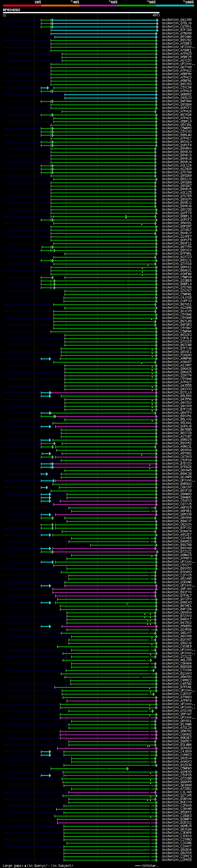
Task: Select the UniRef100_Q40333 label
Action: [177, 389]
